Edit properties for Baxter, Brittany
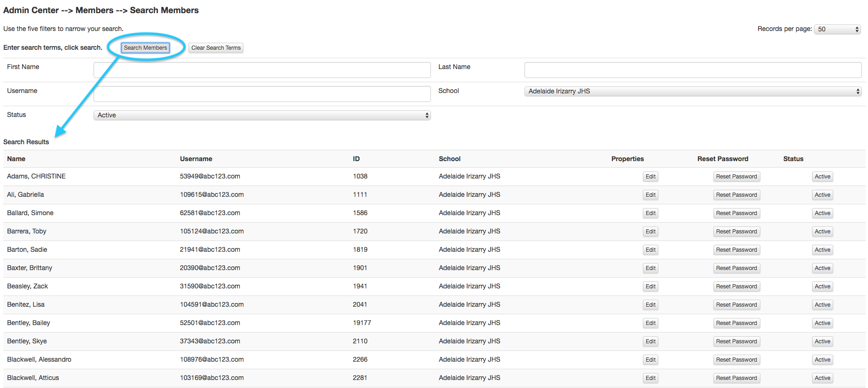The width and height of the screenshot is (868, 388). pyautogui.click(x=650, y=268)
